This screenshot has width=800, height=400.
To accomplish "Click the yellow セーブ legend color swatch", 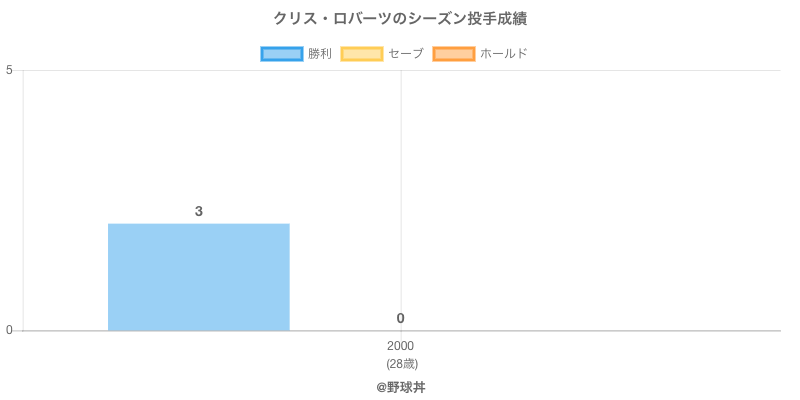I will point(362,54).
